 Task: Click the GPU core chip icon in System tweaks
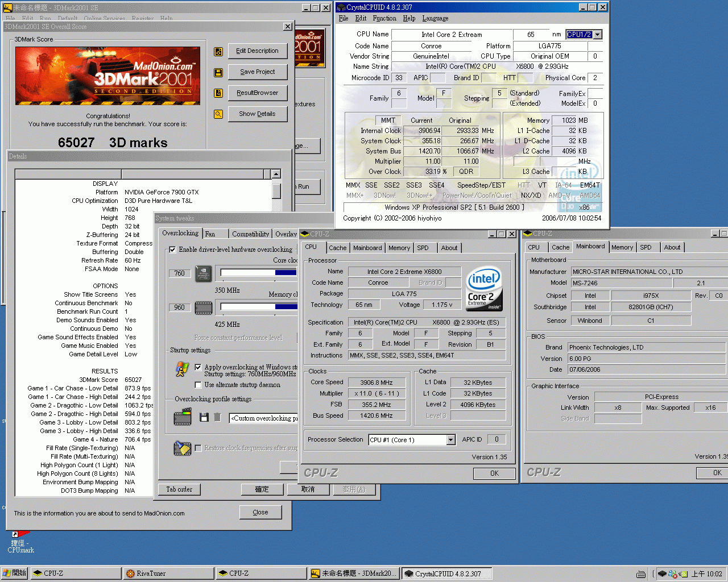tap(204, 273)
